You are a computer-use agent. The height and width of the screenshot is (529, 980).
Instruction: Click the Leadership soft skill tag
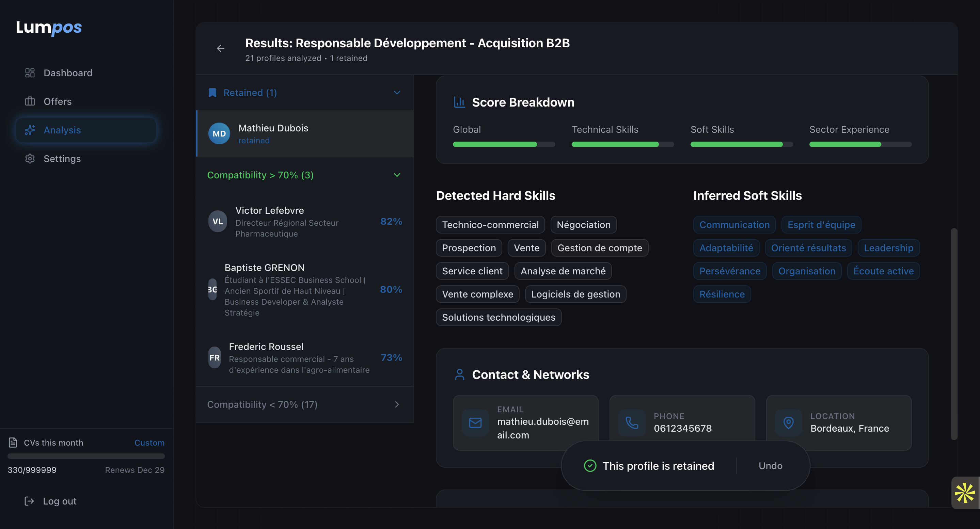(888, 247)
